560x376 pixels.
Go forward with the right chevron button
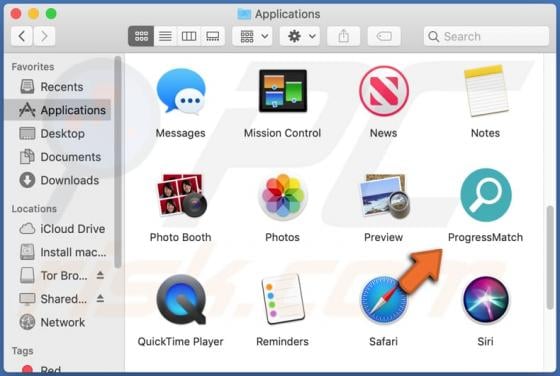coord(44,36)
